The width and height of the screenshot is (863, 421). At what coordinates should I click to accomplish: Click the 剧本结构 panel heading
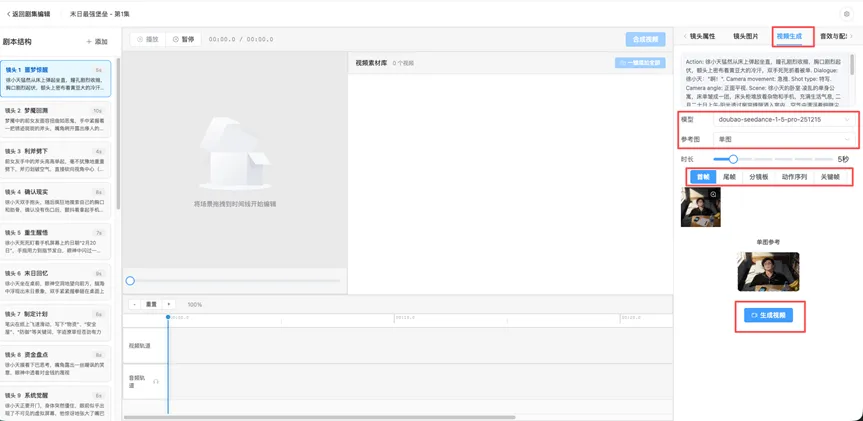[x=17, y=42]
